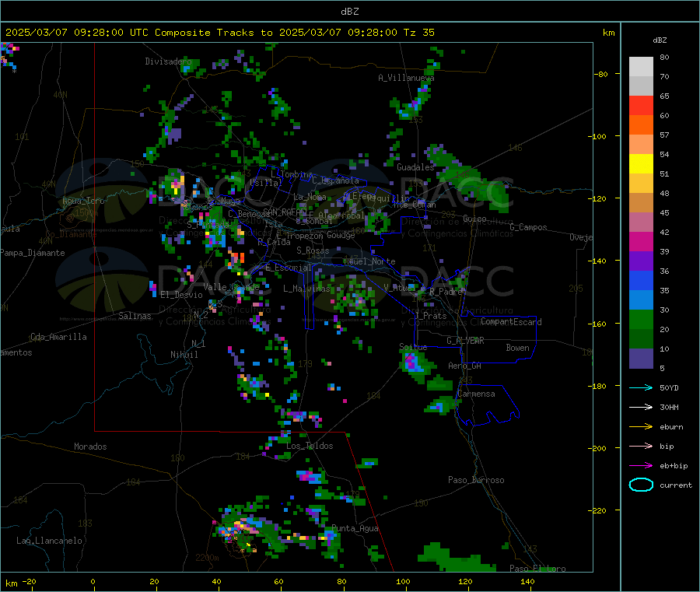Click the yellow eburn arrow in legend
Image resolution: width=700 pixels, height=592 pixels.
(641, 427)
